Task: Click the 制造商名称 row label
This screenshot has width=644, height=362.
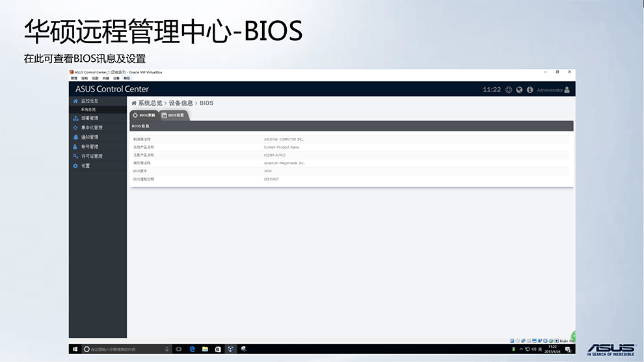Action: 142,139
